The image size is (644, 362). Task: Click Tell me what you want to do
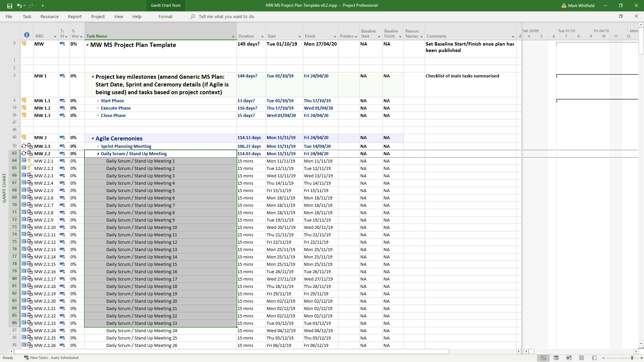(x=226, y=16)
